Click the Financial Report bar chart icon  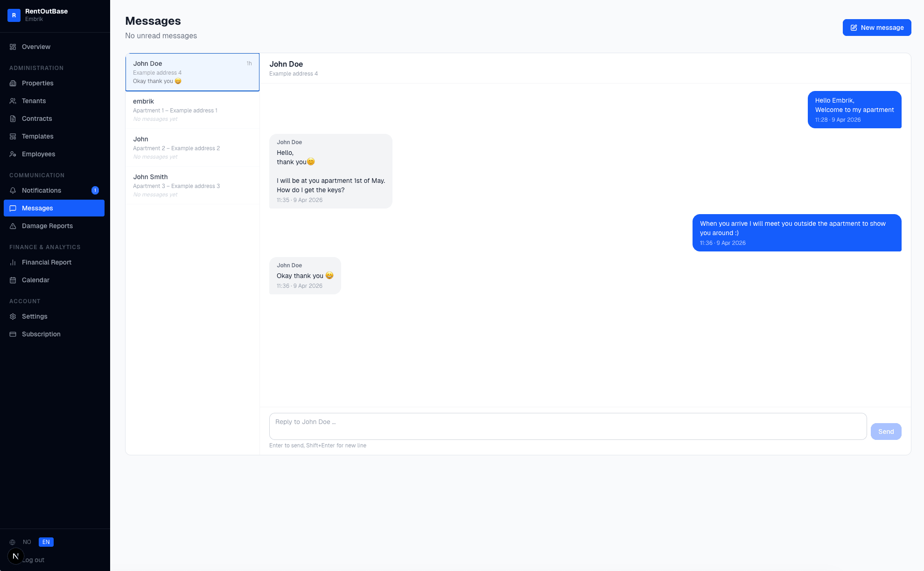click(x=13, y=262)
